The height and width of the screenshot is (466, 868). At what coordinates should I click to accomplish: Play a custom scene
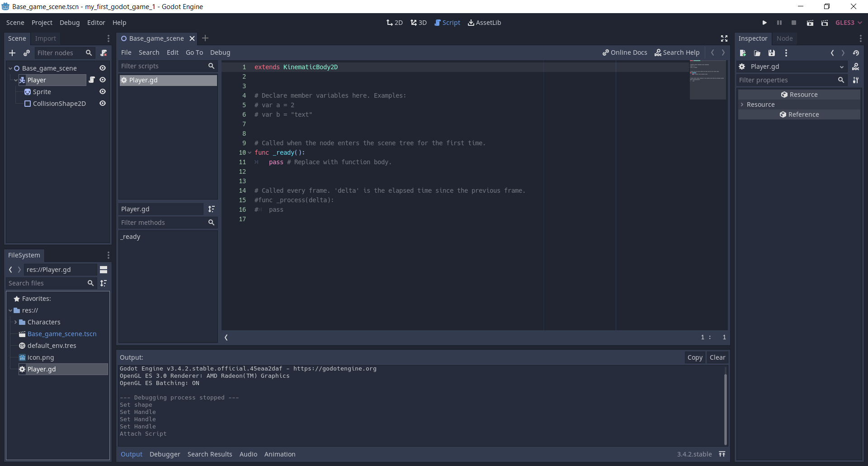[825, 23]
